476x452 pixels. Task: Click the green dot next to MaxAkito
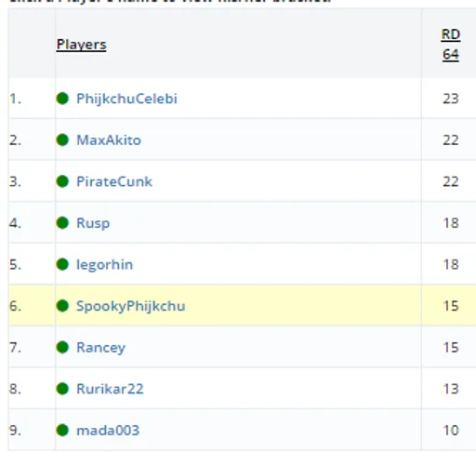click(62, 140)
